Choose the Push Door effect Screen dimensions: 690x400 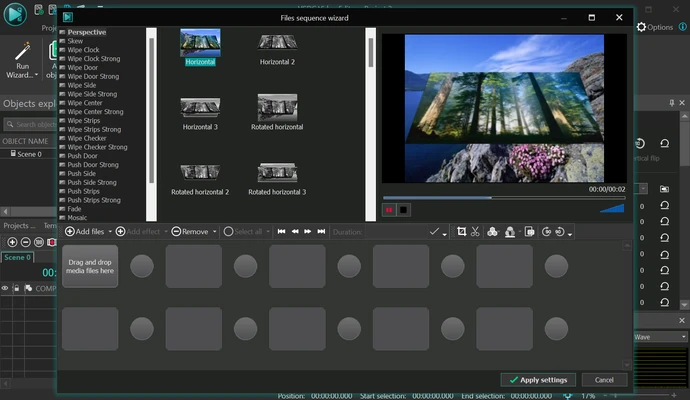click(x=82, y=156)
